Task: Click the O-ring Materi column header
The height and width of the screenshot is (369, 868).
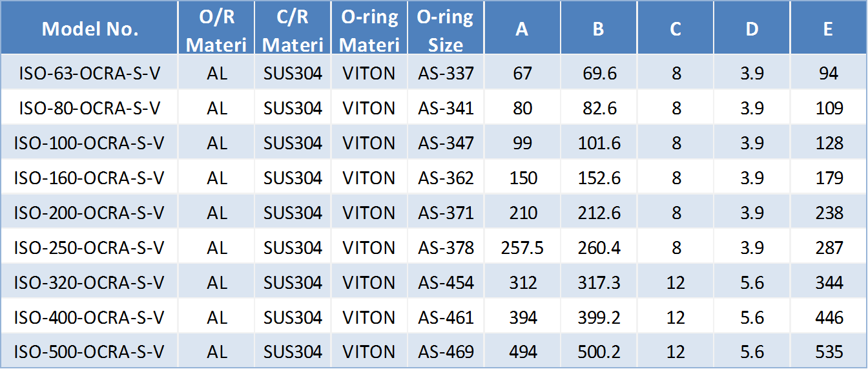Action: coord(369,28)
